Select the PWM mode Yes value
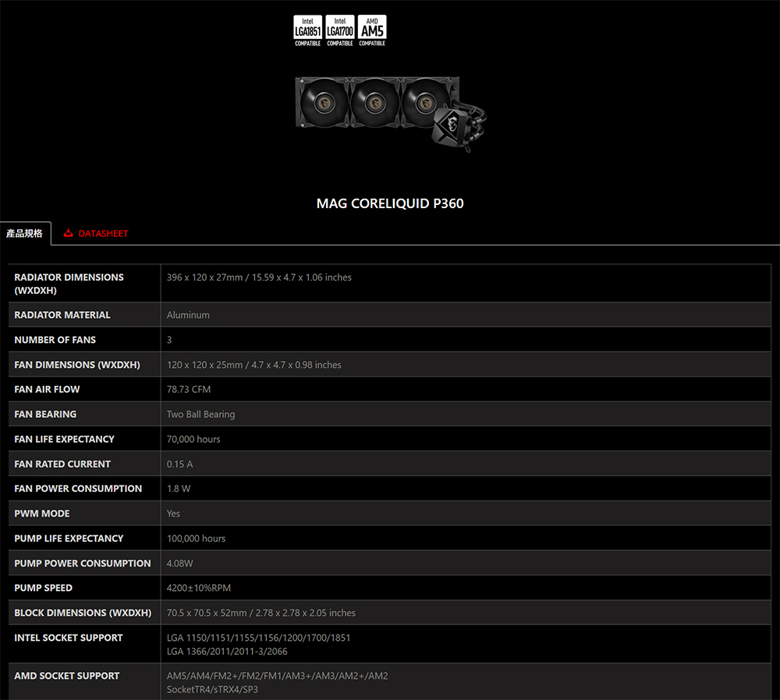This screenshot has height=700, width=780. tap(173, 514)
